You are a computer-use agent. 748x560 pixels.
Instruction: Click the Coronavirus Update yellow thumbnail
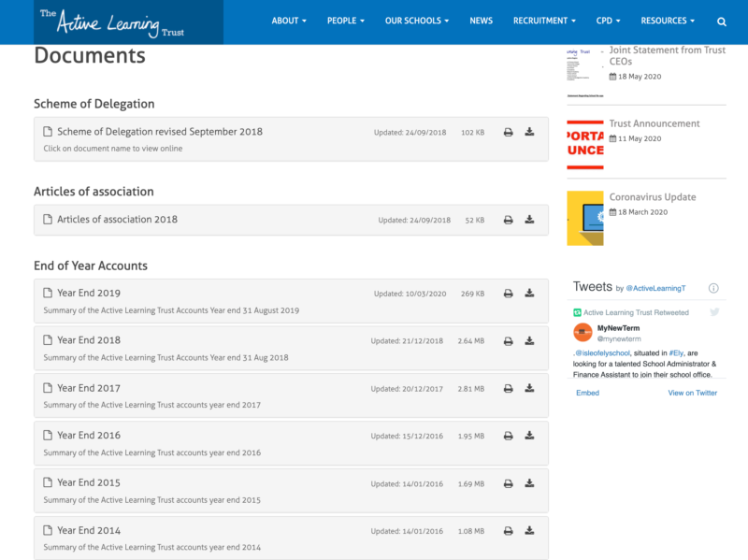(585, 219)
